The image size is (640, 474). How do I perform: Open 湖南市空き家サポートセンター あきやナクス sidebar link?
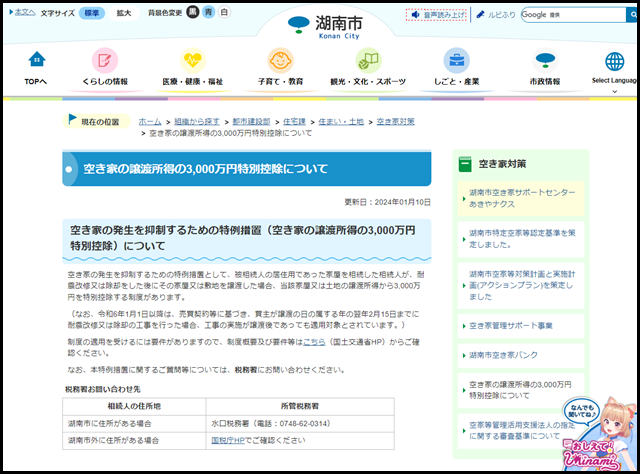click(x=521, y=198)
